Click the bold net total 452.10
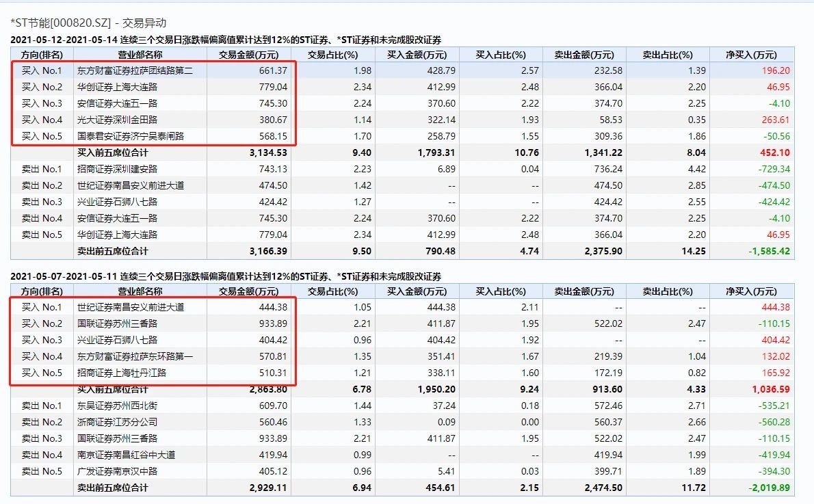 [x=774, y=152]
